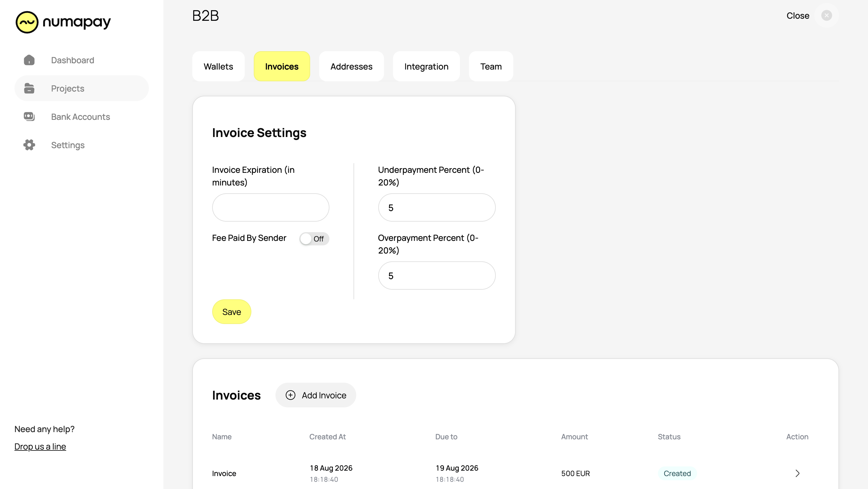Screen dimensions: 868x489
Task: Save the invoice settings
Action: pyautogui.click(x=231, y=312)
